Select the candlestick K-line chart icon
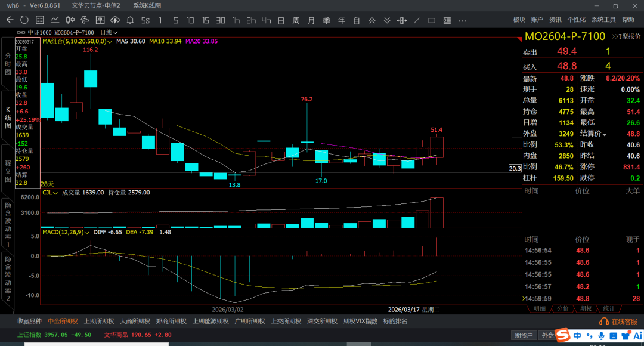The height and width of the screenshot is (346, 644). [70, 20]
